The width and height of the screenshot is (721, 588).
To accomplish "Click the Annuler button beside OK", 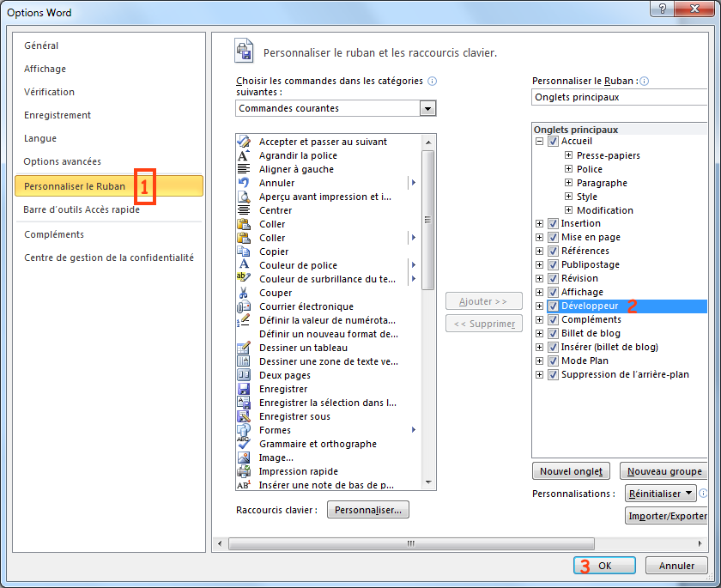I will (676, 566).
